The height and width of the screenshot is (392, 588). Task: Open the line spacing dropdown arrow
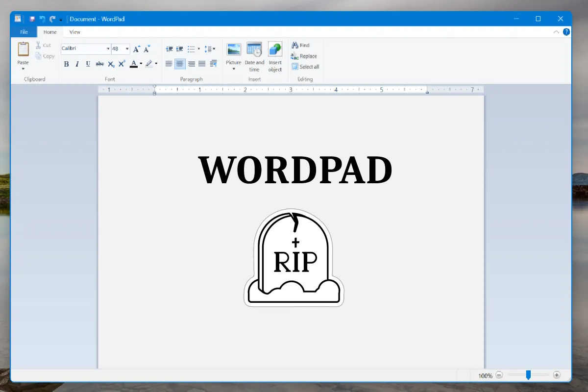point(214,49)
